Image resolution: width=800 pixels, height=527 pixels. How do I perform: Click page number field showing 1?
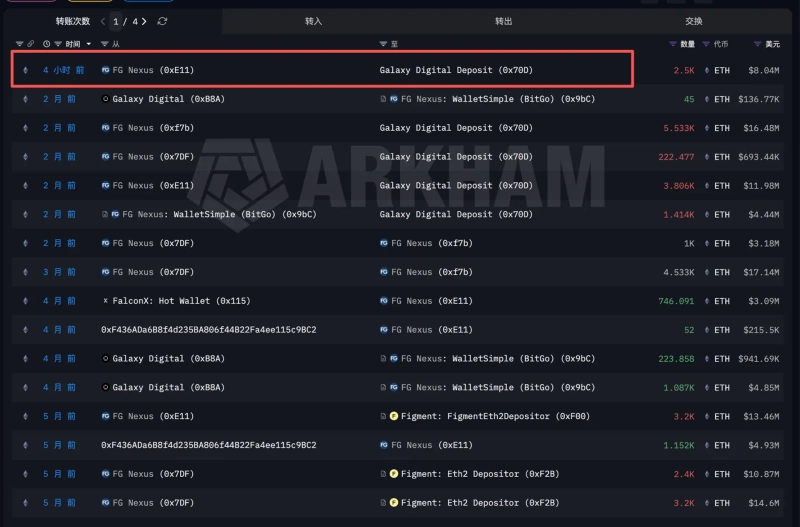pyautogui.click(x=116, y=21)
